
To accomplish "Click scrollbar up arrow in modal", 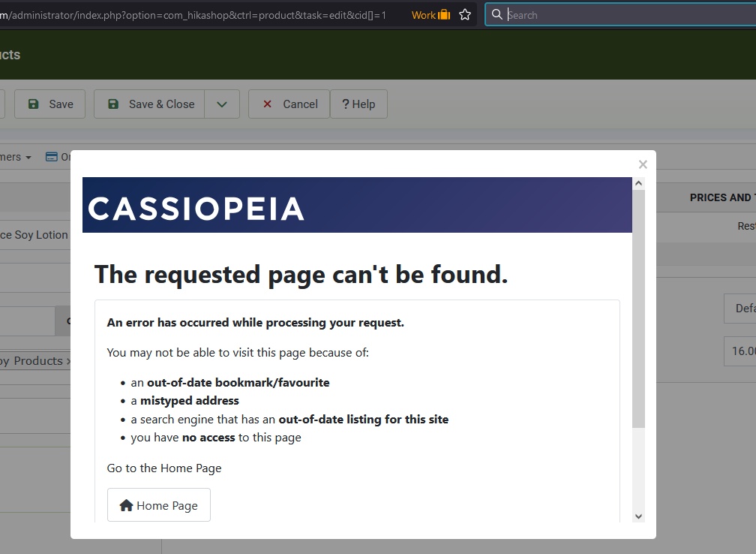I will click(x=638, y=183).
